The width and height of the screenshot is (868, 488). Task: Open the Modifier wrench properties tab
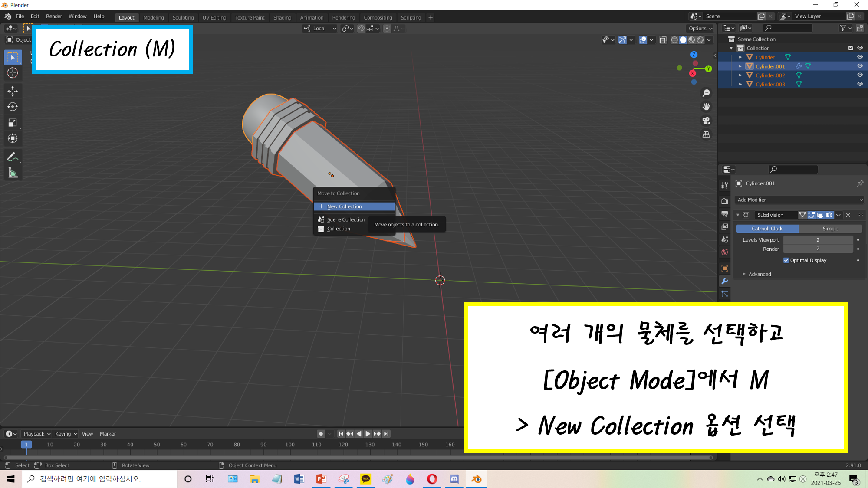(724, 281)
